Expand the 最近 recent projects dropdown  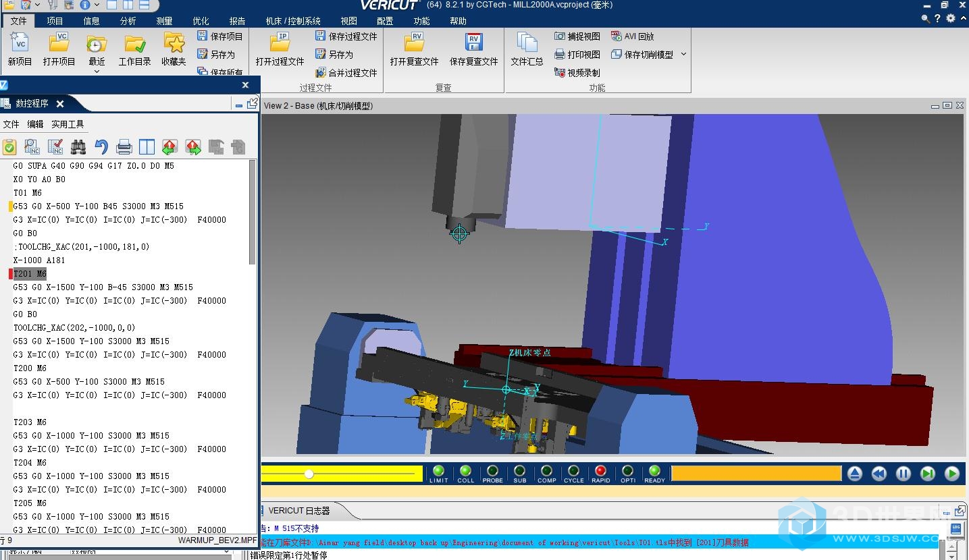click(x=97, y=71)
